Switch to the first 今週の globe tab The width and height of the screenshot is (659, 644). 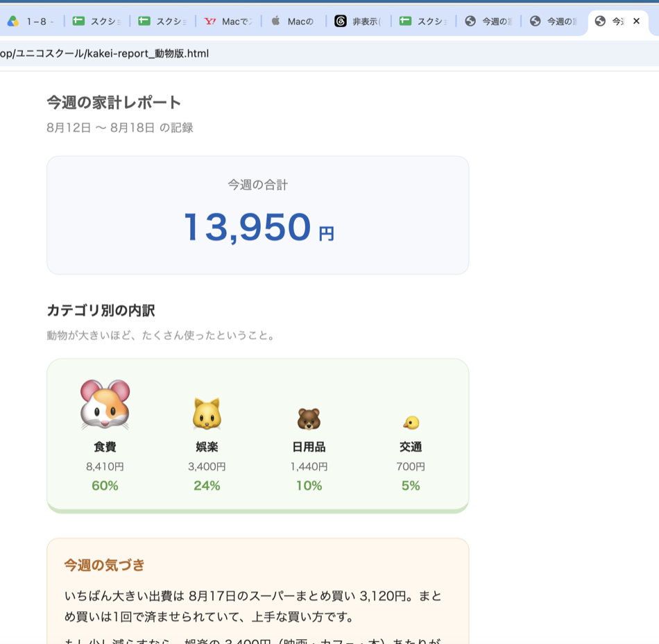coord(489,21)
